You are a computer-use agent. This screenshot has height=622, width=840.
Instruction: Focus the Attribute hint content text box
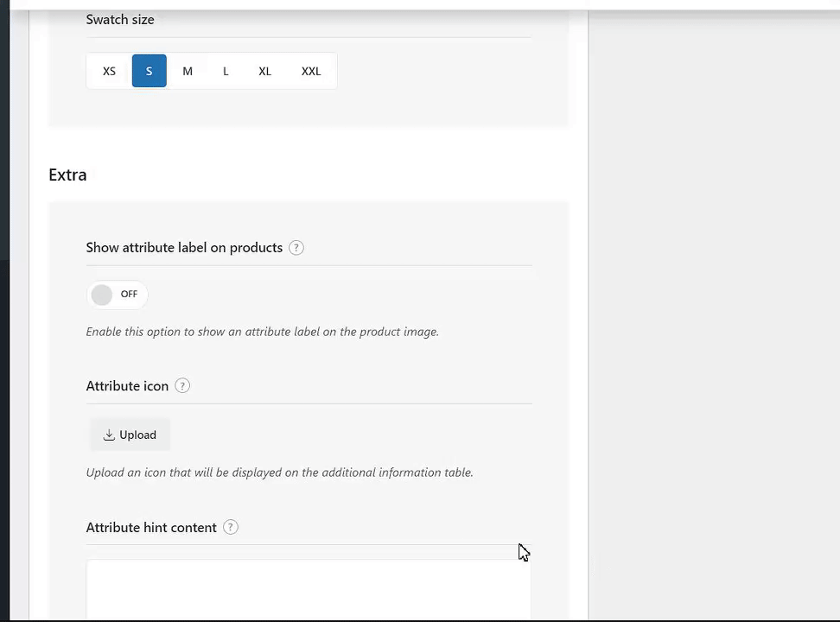308,589
